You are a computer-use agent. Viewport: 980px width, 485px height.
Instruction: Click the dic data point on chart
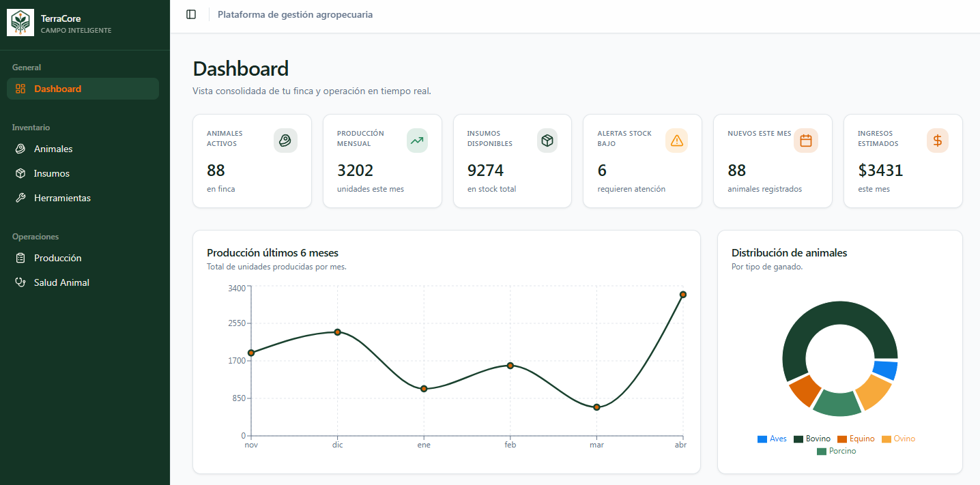pos(337,332)
